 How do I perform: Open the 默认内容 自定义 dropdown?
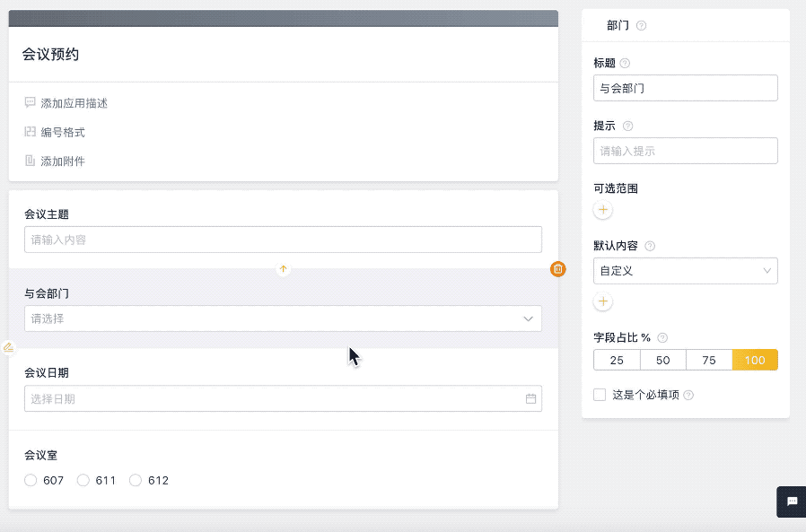(685, 271)
